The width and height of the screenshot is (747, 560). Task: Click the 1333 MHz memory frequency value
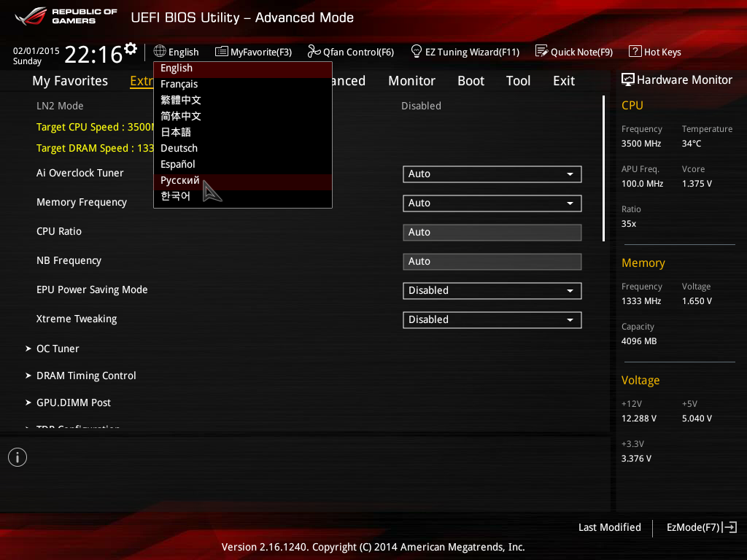[640, 301]
